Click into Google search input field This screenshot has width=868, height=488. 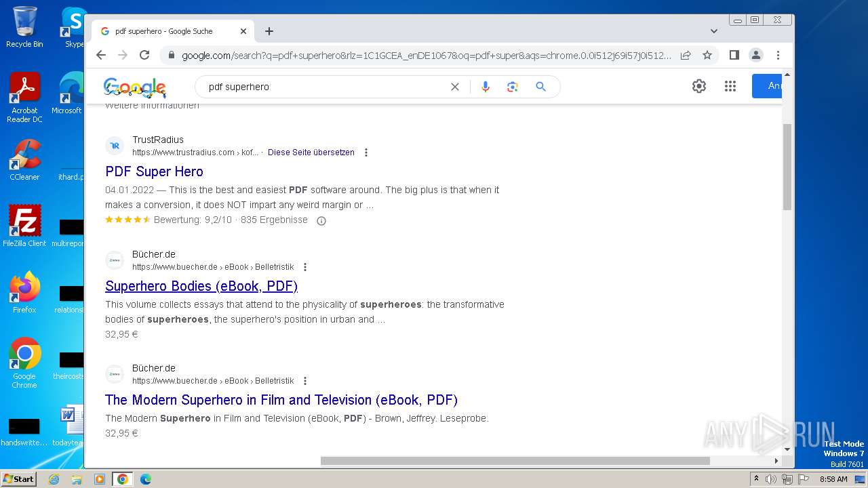tap(325, 87)
